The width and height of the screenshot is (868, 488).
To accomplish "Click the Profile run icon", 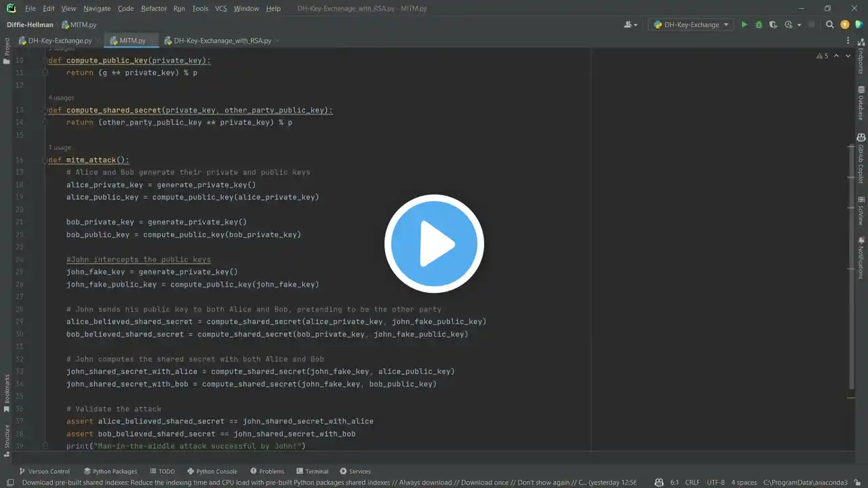I will [x=789, y=24].
